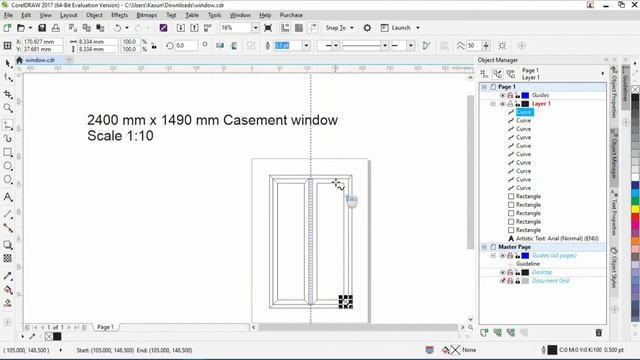Click the Save icon in toolbar
The image size is (640, 360).
pyautogui.click(x=42, y=28)
